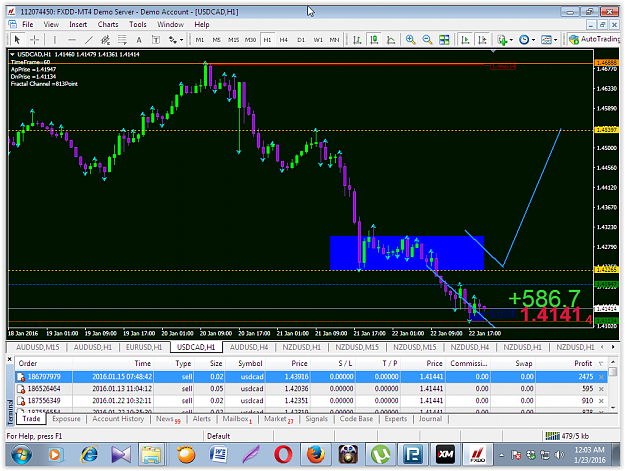Viewport: 625px width, 471px height.
Task: Expand the USDCAD,H1 chart title triangle
Action: click(x=12, y=54)
